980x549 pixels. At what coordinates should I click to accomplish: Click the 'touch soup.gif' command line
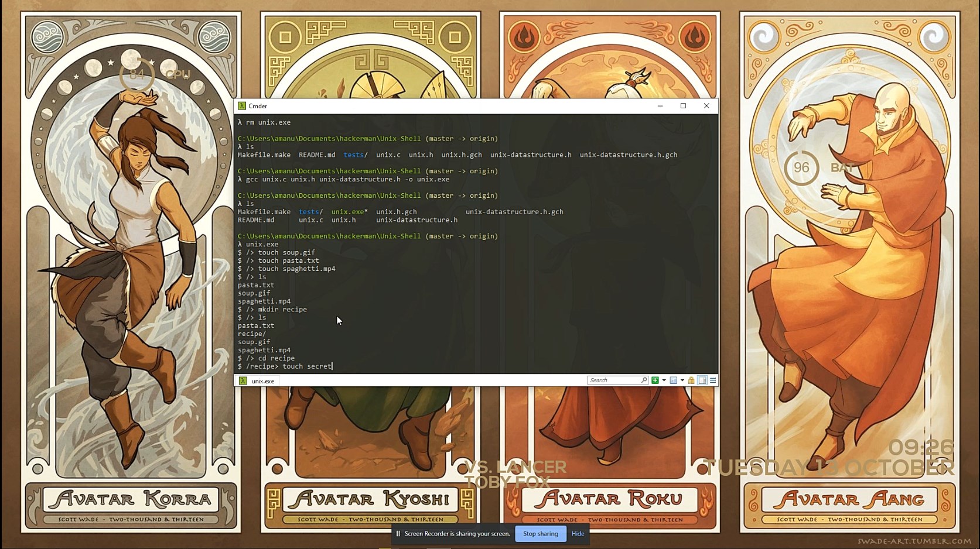pos(276,253)
